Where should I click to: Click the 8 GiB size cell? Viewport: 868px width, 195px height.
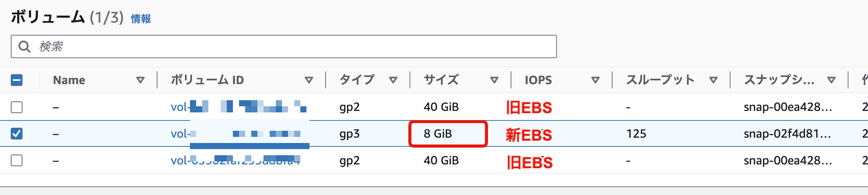[438, 133]
